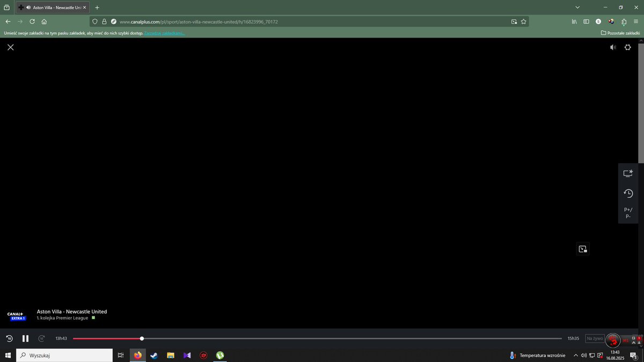Open the Pozostałe zakładki folder
This screenshot has height=362, width=644.
coord(620,33)
